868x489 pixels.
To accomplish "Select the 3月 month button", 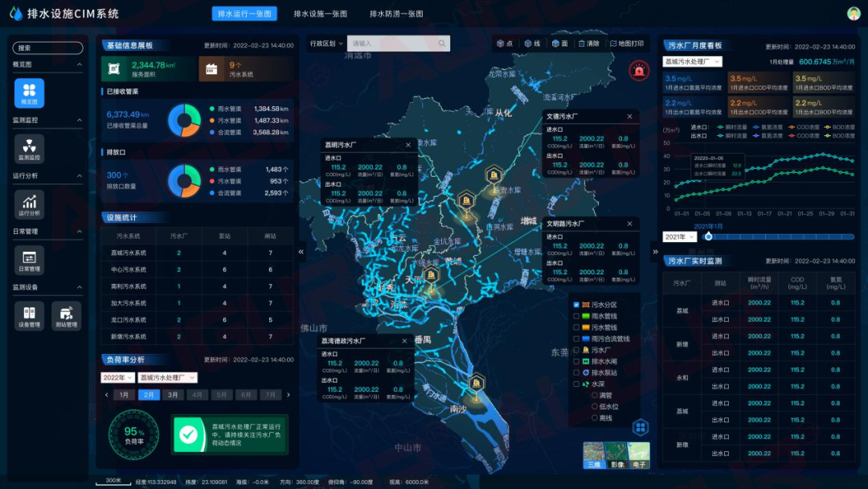I will point(173,395).
